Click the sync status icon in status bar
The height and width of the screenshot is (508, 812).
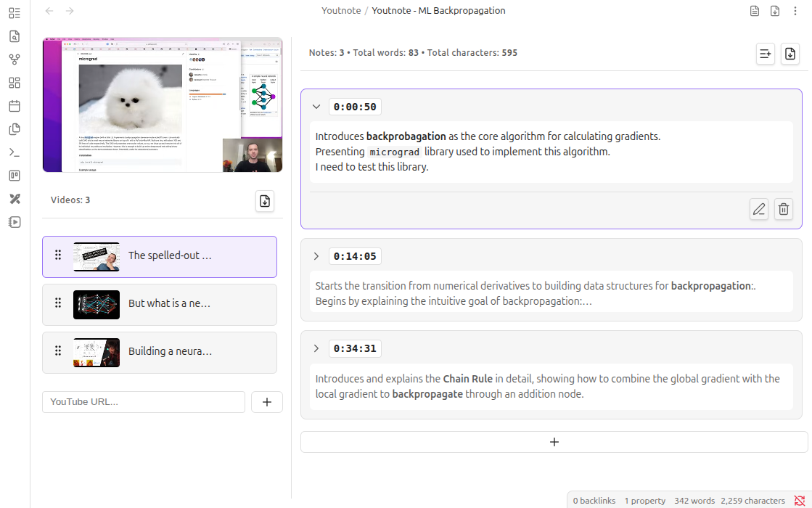click(800, 501)
